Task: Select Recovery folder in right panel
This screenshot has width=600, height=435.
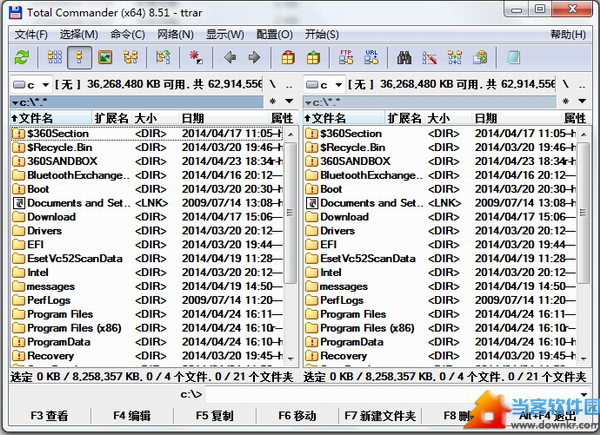Action: pyautogui.click(x=440, y=356)
